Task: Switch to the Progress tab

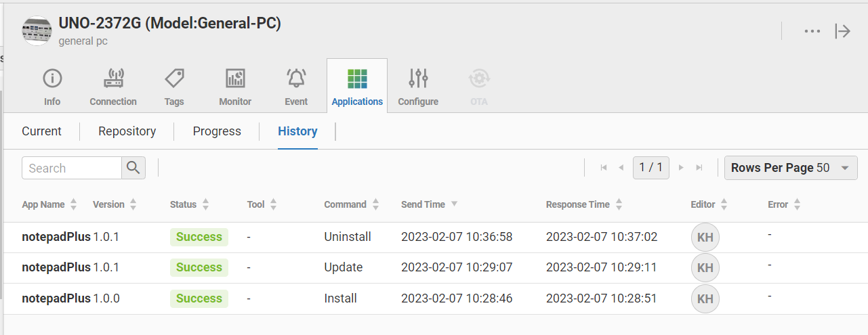Action: 217,131
